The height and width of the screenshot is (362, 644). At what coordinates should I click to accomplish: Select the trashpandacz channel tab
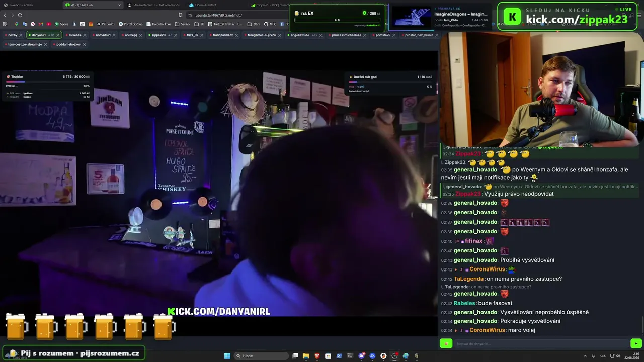point(223,35)
